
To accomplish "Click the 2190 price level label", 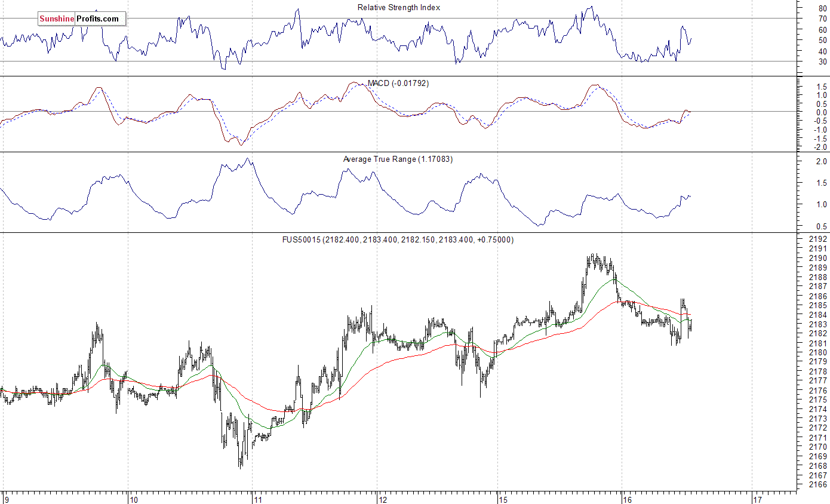I will [x=817, y=259].
